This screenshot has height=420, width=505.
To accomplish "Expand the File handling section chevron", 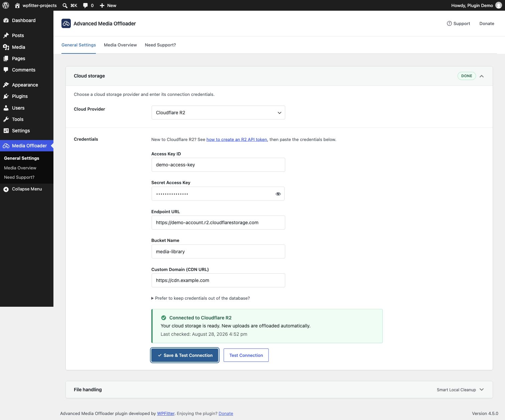I will 482,390.
